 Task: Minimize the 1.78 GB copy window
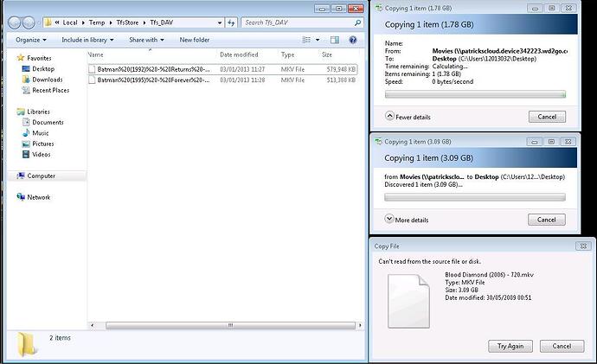(x=535, y=9)
